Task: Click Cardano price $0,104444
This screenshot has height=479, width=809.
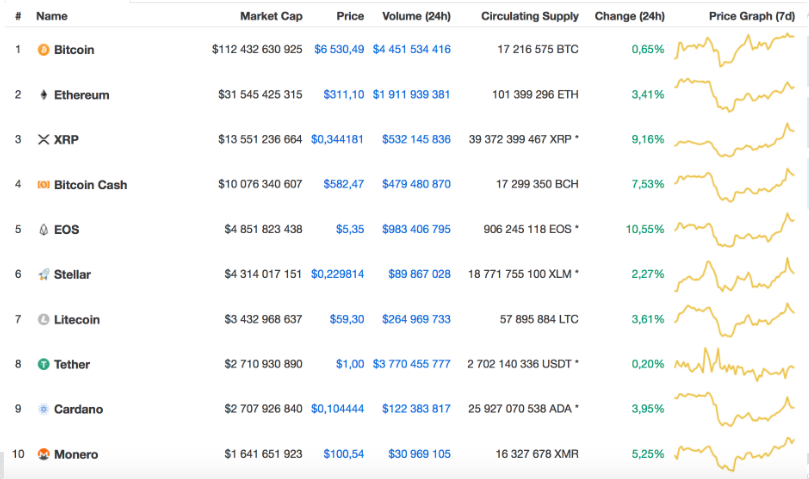Action: pos(337,409)
